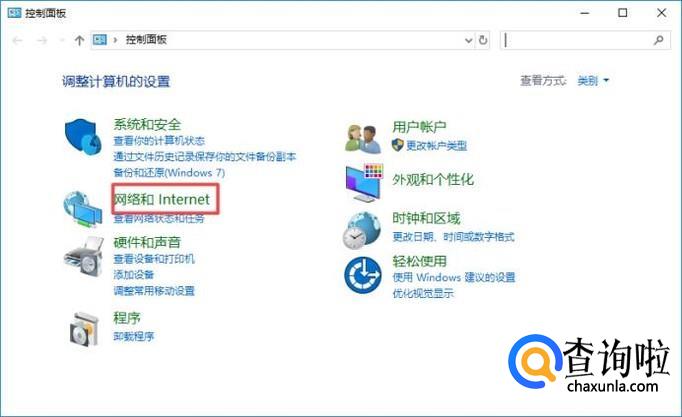Screen dimensions: 682x417
Task: Open 系统和安全 category
Action: click(147, 124)
